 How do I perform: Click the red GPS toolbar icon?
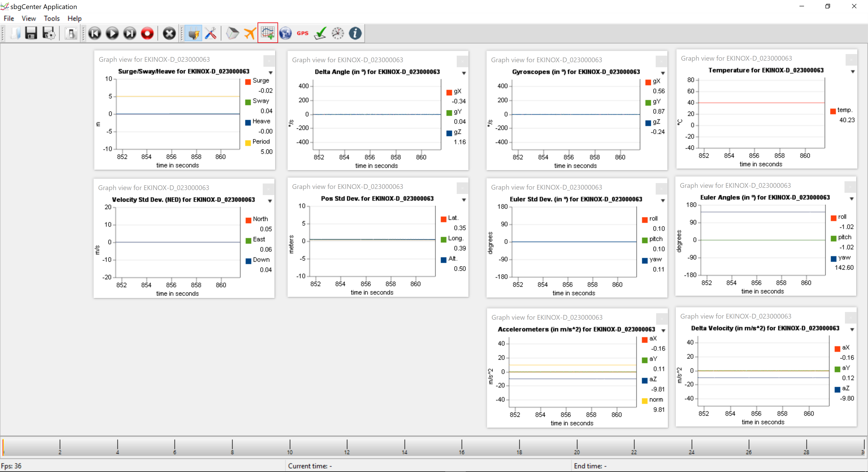tap(302, 33)
